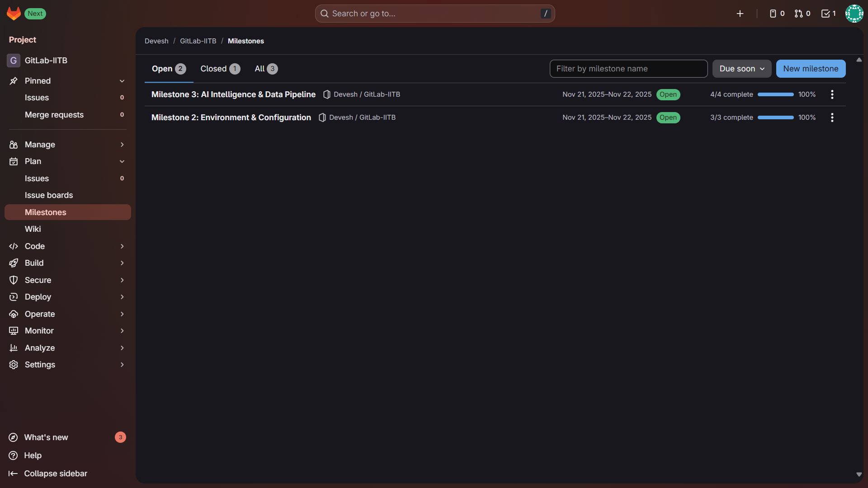Click the Filter by milestone name field
The height and width of the screenshot is (488, 868).
pos(628,69)
